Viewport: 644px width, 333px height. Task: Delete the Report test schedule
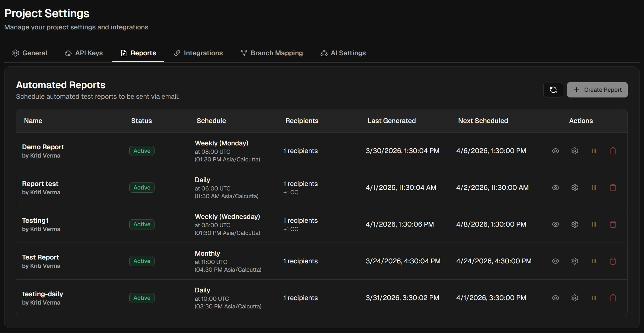click(x=612, y=188)
